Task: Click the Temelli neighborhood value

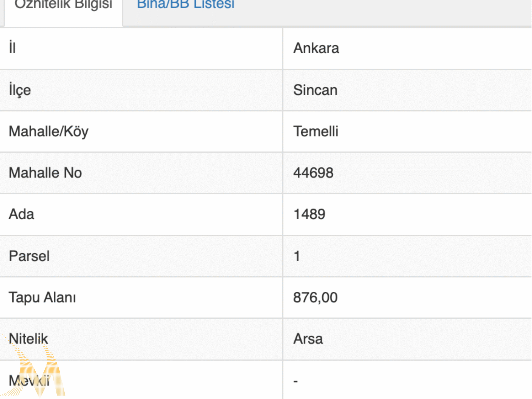Action: click(315, 132)
